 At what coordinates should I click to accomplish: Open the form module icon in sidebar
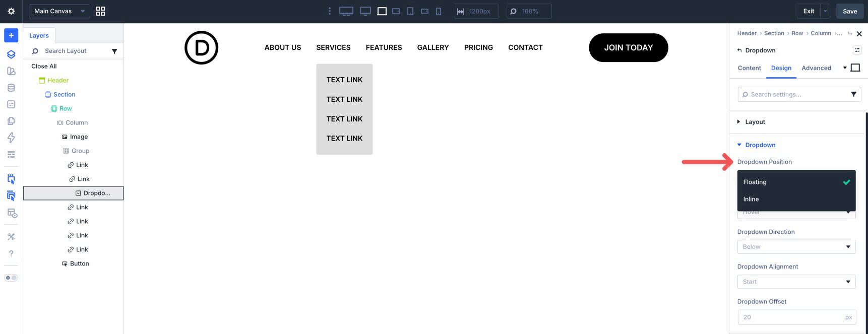pyautogui.click(x=11, y=104)
